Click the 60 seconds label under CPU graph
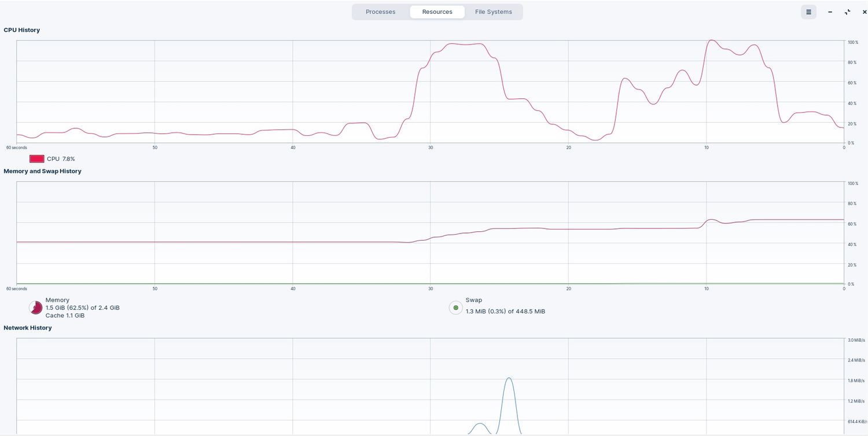The width and height of the screenshot is (868, 436). click(x=17, y=147)
